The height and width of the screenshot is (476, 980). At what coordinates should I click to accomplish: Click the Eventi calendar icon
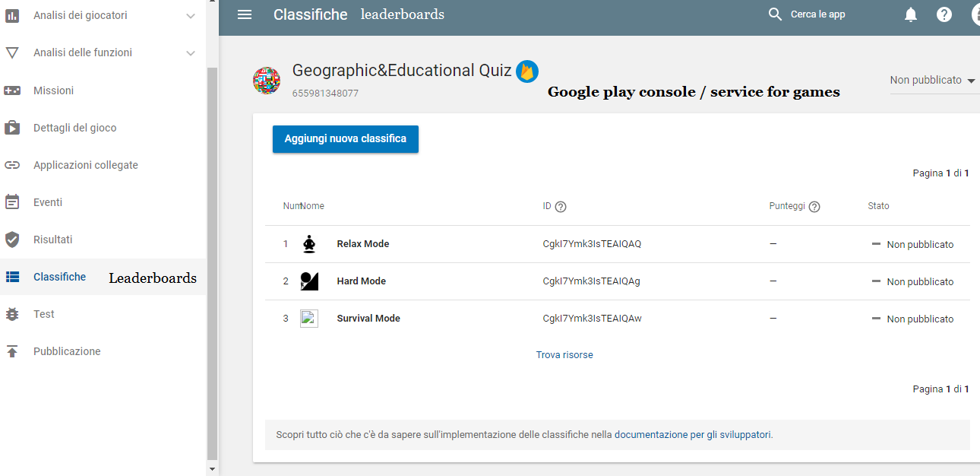(x=12, y=202)
